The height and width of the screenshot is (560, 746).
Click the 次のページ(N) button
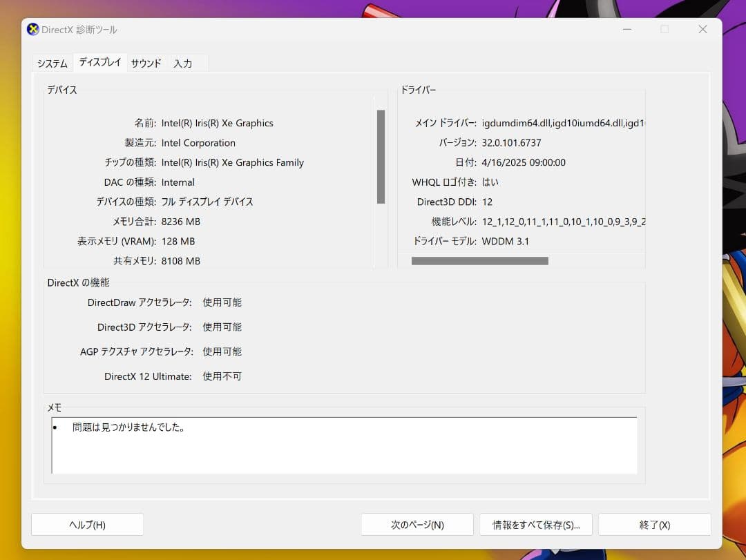point(417,524)
